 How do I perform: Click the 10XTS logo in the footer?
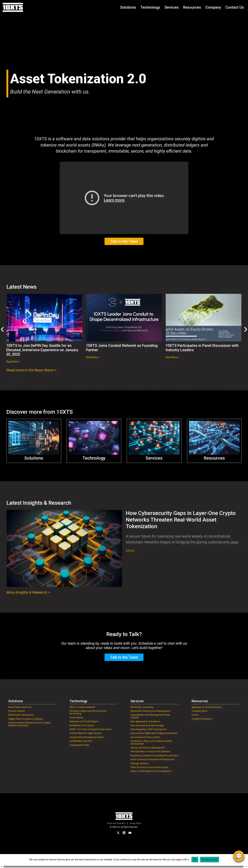coord(124,816)
